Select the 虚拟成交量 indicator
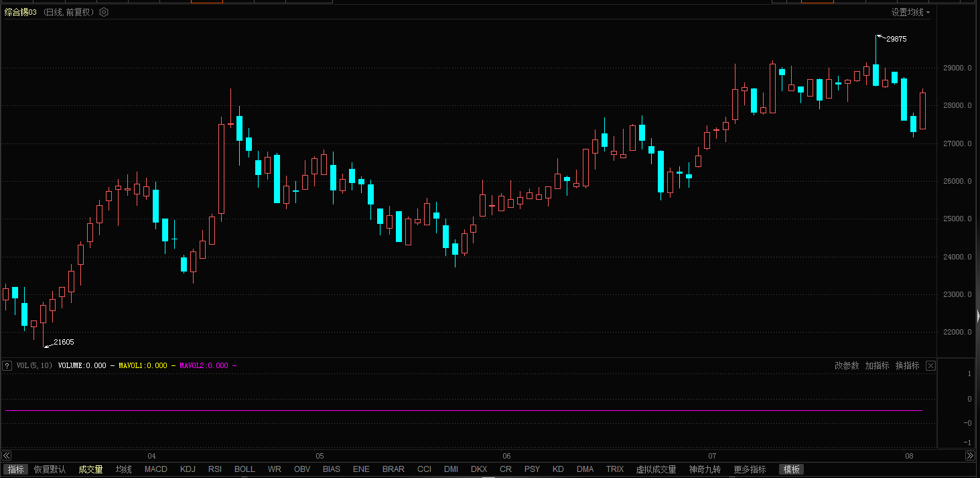This screenshot has width=980, height=478. [x=656, y=469]
